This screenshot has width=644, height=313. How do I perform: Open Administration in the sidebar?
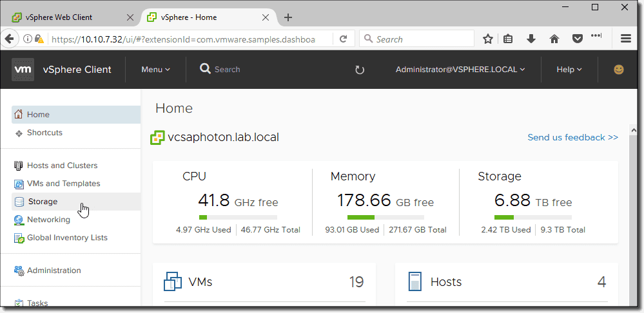[76, 270]
